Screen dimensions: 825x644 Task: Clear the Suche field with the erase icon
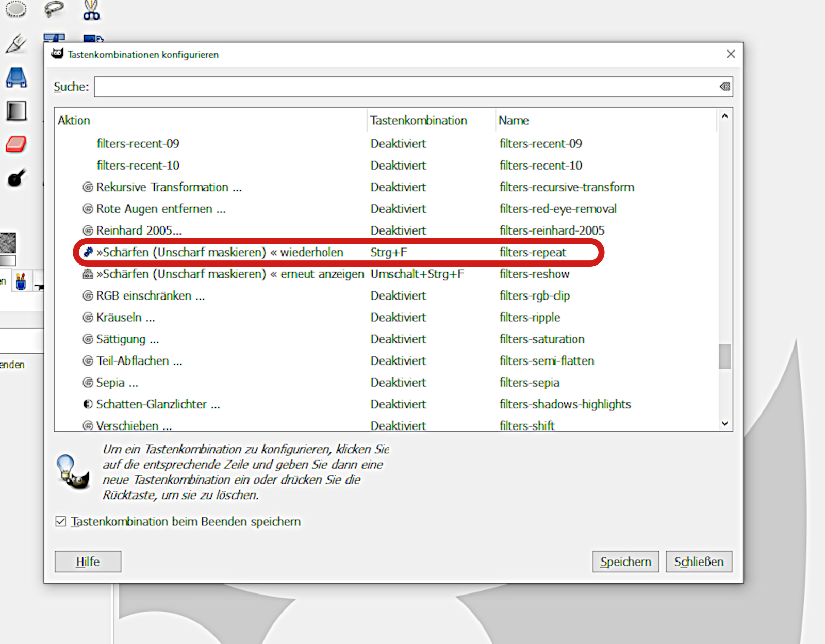(724, 87)
